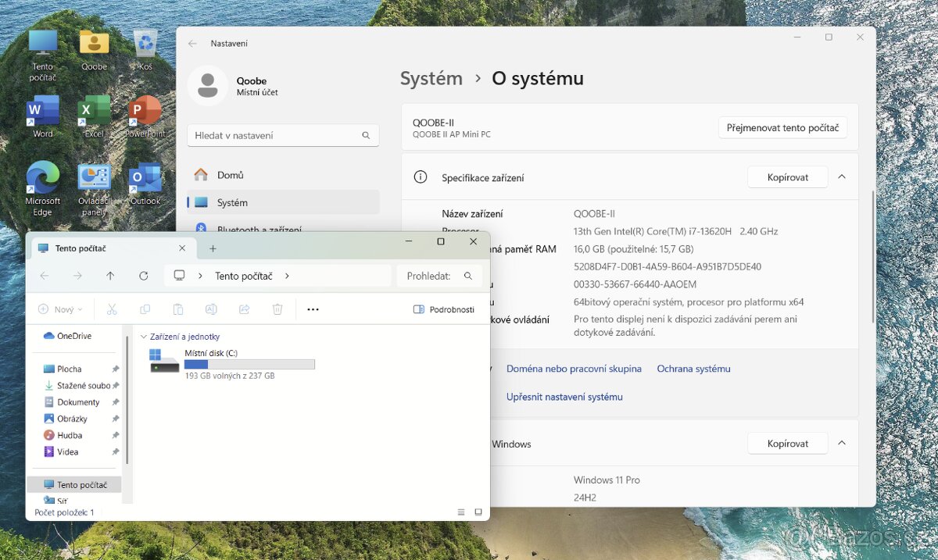
Task: Open the Ochrana systému link
Action: pyautogui.click(x=693, y=369)
